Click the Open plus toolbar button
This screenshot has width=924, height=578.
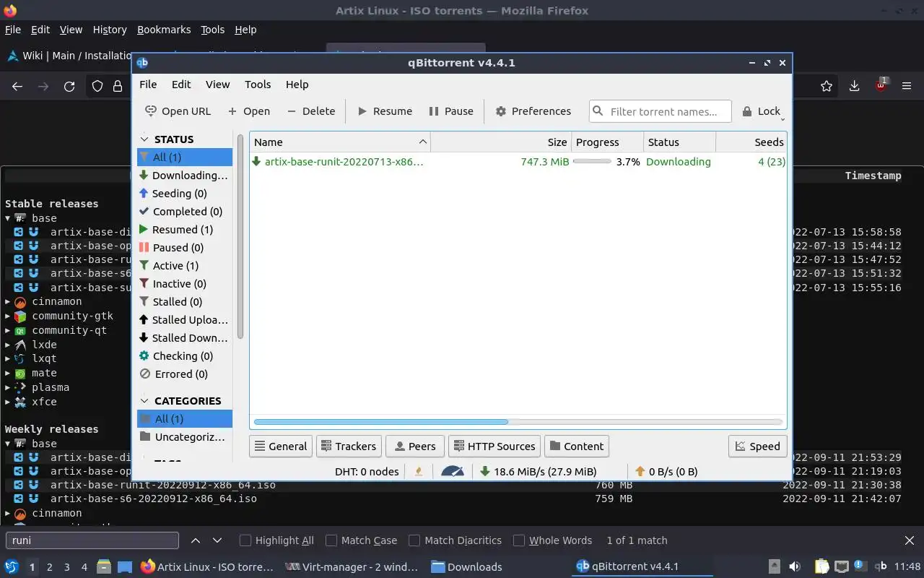[x=248, y=111]
